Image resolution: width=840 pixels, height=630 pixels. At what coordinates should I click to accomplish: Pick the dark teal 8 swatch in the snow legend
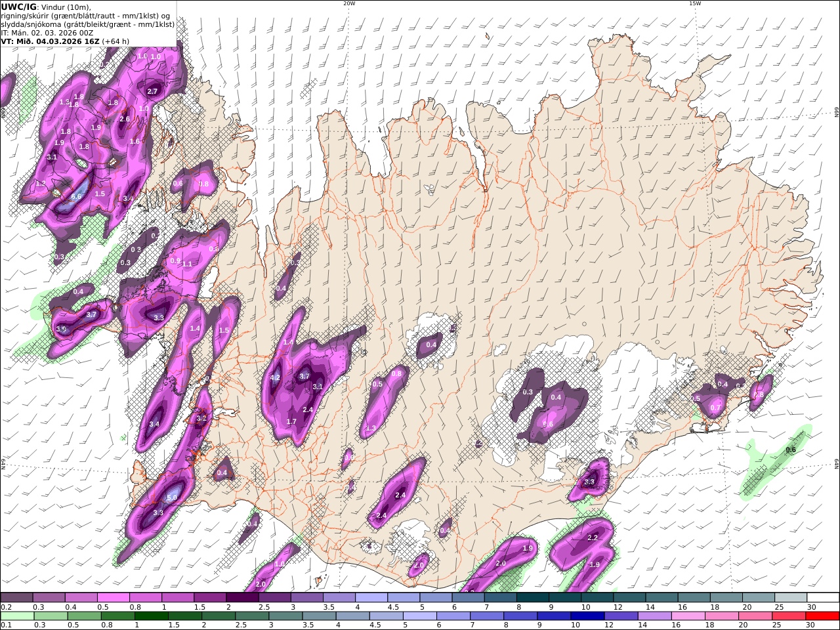(x=532, y=598)
